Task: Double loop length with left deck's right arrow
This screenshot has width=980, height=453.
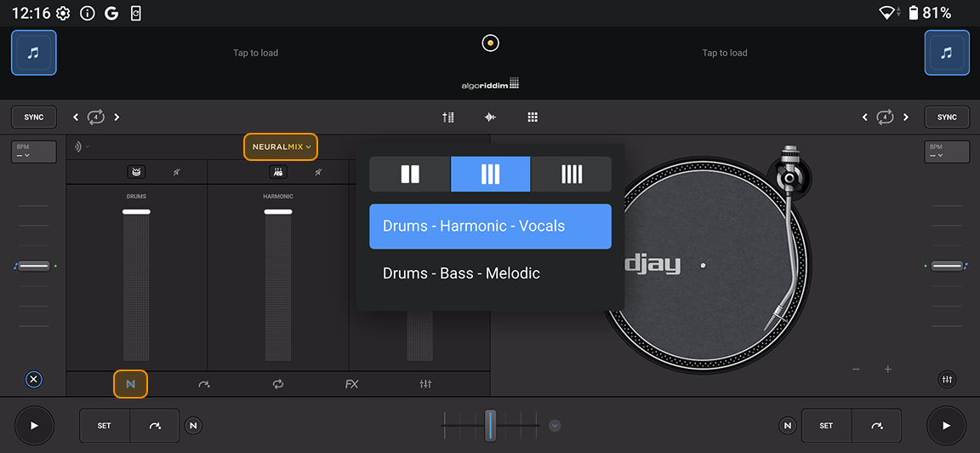Action: 117,117
